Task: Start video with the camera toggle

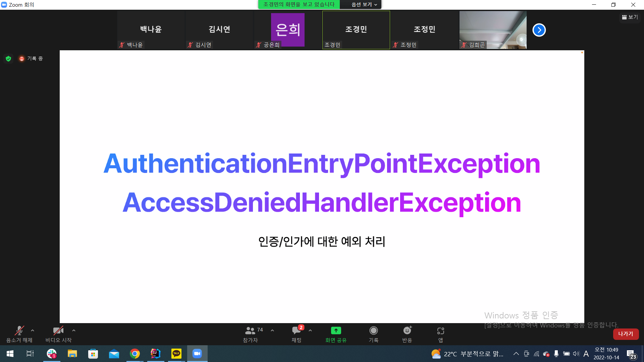Action: click(58, 331)
